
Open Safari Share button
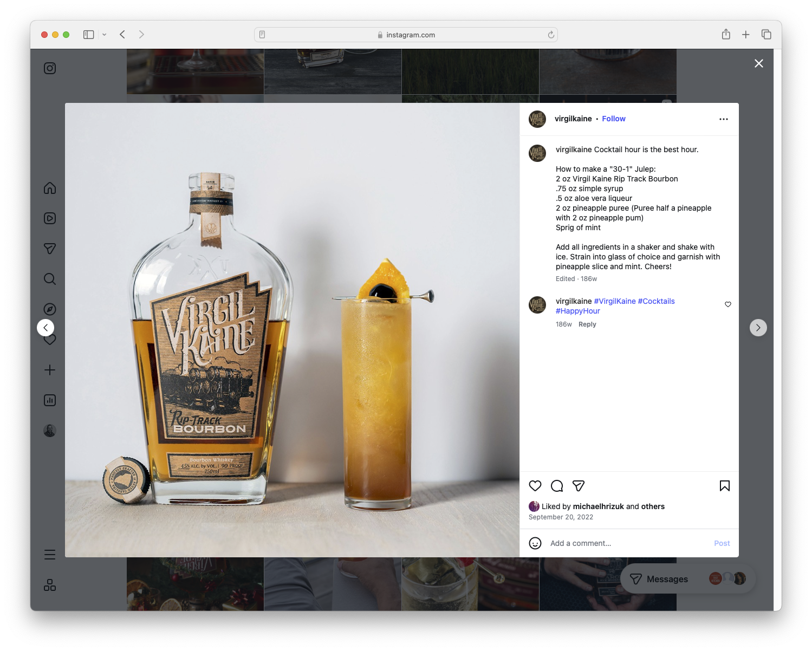point(726,34)
